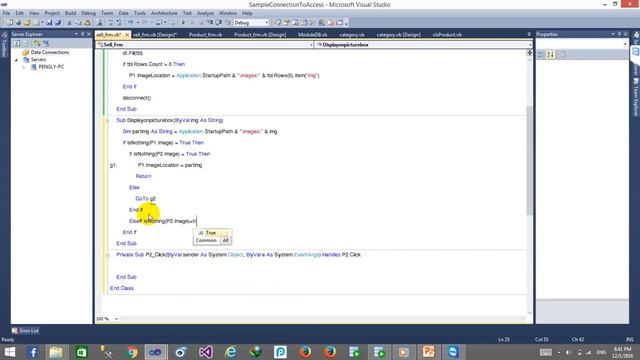
Task: Open the Server Explorer window options dropdown
Action: click(76, 34)
